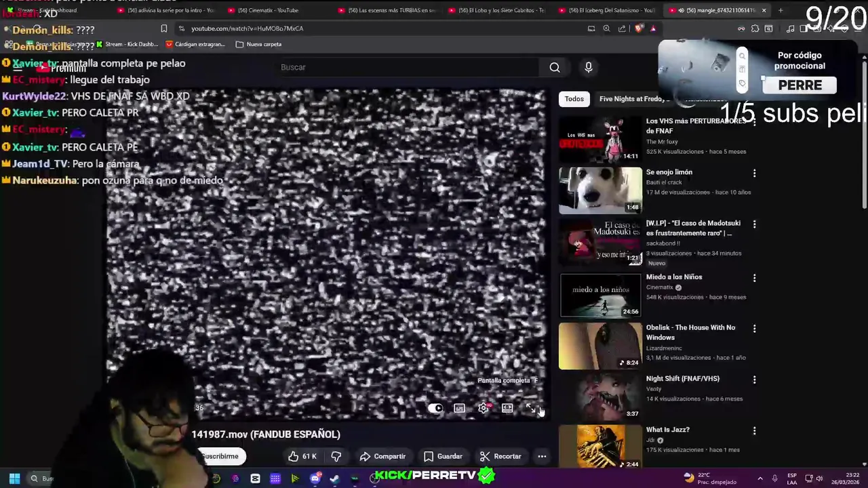Click video title 141987.mov (FANDUB ESPAÑOL)
868x488 pixels.
click(x=266, y=434)
